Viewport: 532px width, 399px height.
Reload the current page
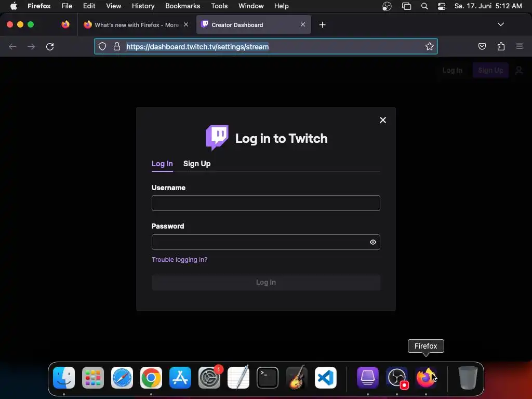50,46
